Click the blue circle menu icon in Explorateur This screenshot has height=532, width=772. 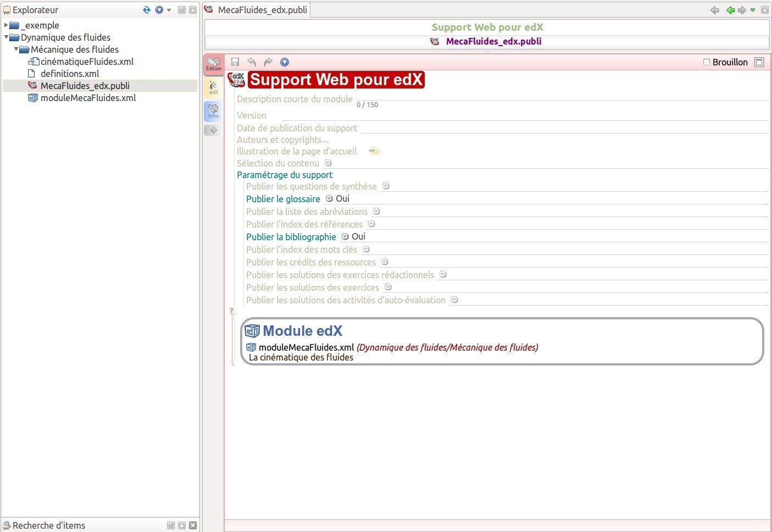point(159,10)
